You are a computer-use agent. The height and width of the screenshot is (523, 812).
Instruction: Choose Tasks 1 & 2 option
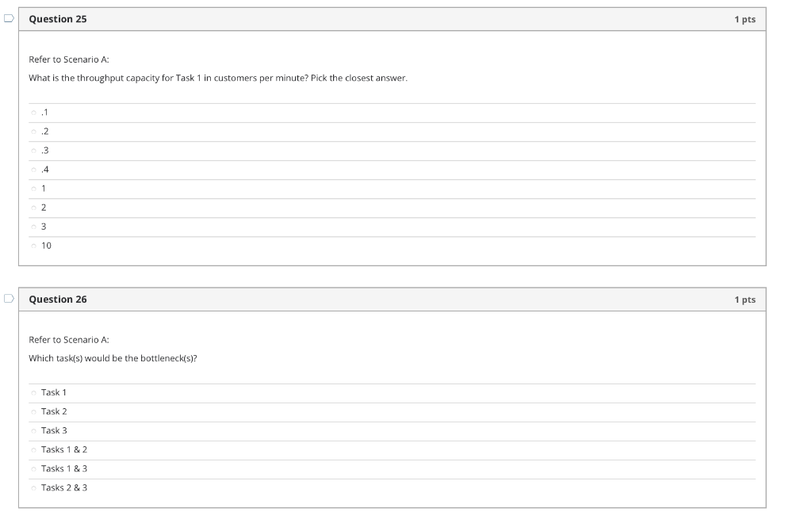click(33, 450)
